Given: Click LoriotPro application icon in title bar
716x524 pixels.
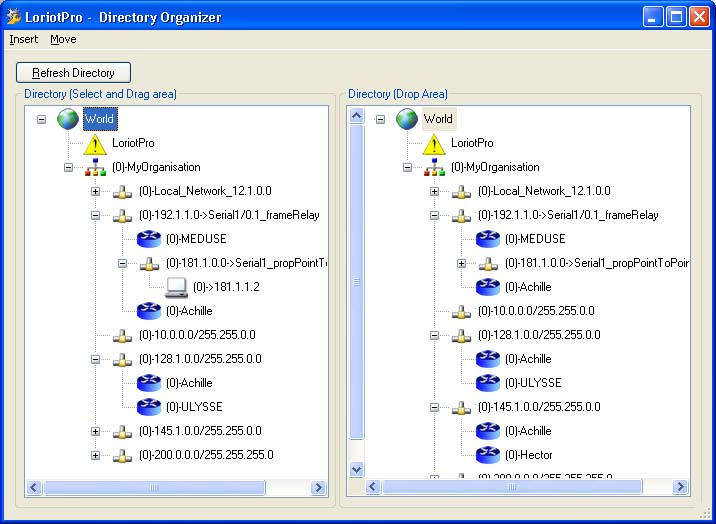Looking at the screenshot, I should pyautogui.click(x=14, y=16).
